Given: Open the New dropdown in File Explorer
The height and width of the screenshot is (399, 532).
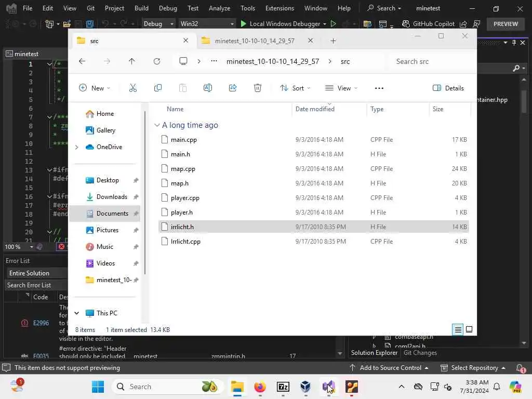Looking at the screenshot, I should (x=95, y=88).
